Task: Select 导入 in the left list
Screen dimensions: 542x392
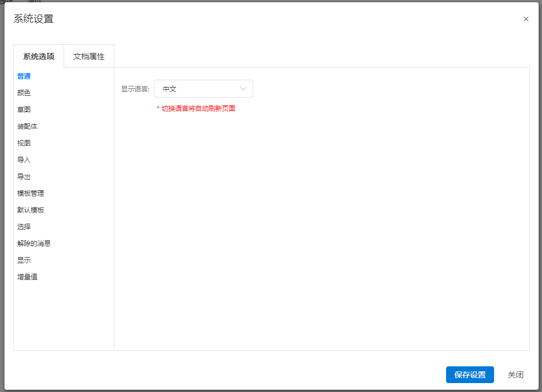Action: point(24,160)
